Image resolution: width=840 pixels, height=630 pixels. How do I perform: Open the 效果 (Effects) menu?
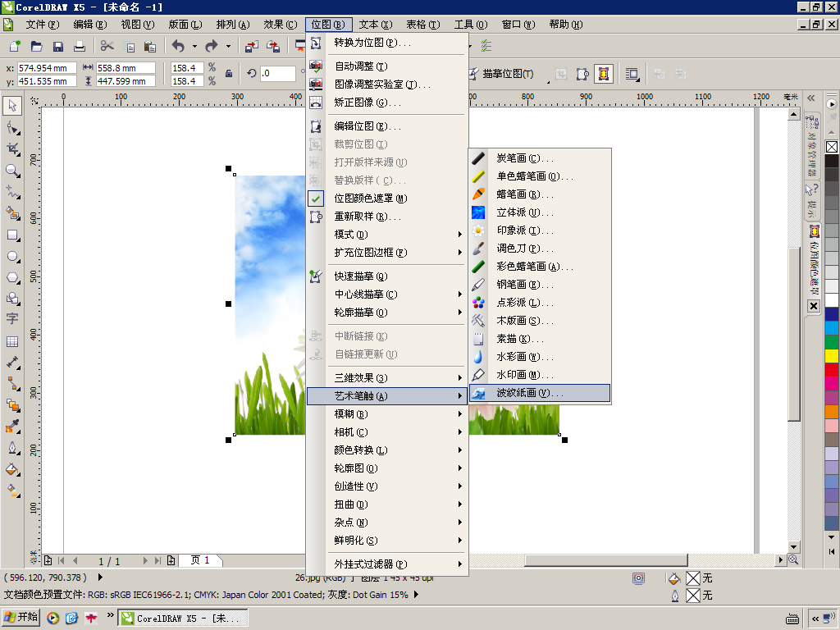click(281, 25)
